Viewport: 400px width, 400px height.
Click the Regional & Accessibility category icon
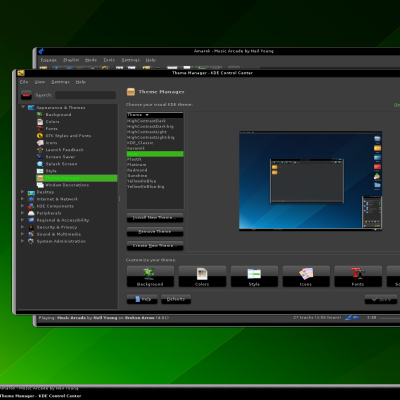(31, 220)
